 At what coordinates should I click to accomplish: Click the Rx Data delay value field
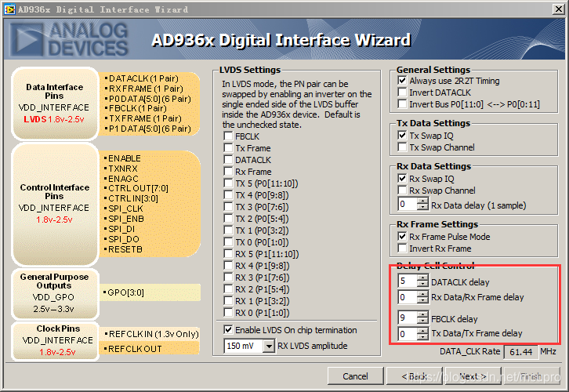[x=407, y=205]
